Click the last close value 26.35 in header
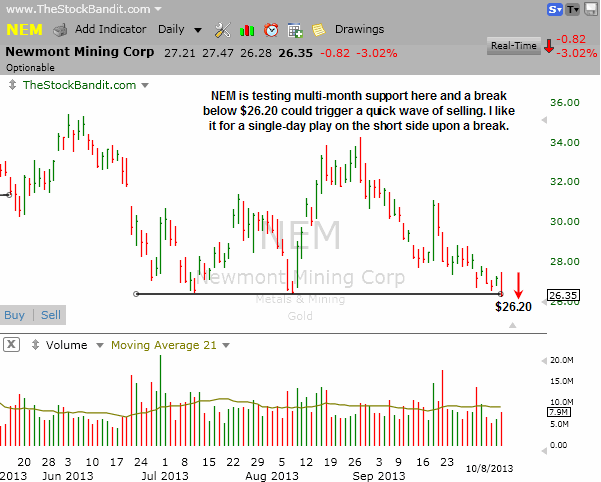The image size is (601, 482). 296,53
